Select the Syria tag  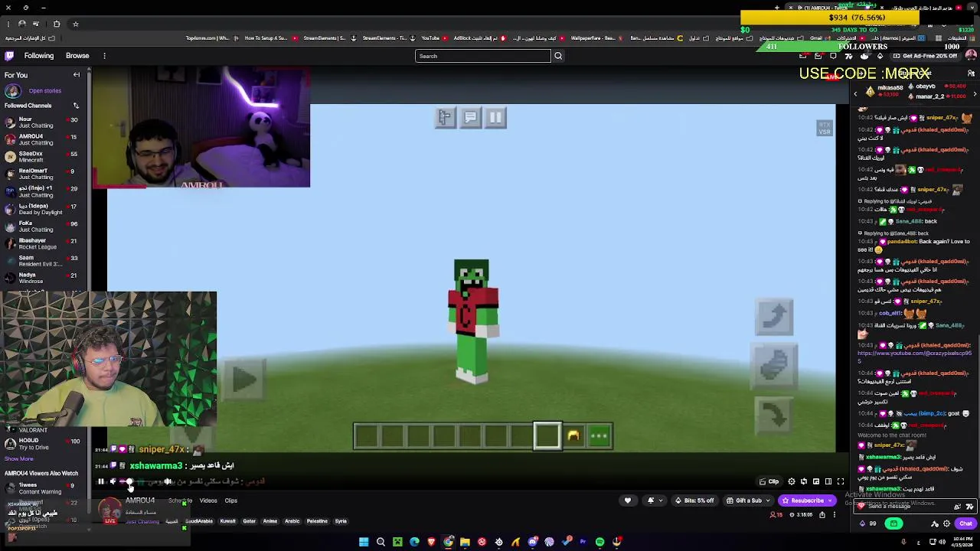[341, 521]
